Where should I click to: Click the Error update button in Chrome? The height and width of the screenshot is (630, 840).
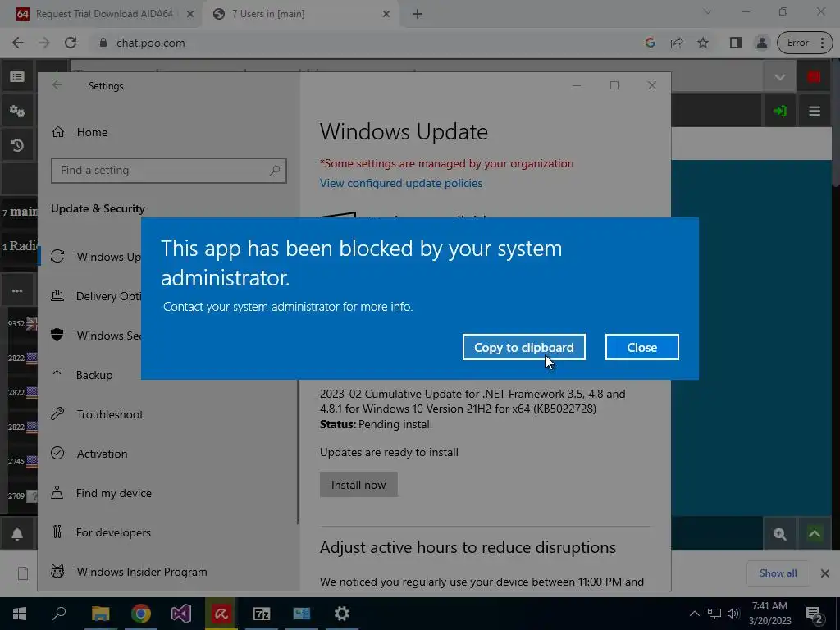805,43
